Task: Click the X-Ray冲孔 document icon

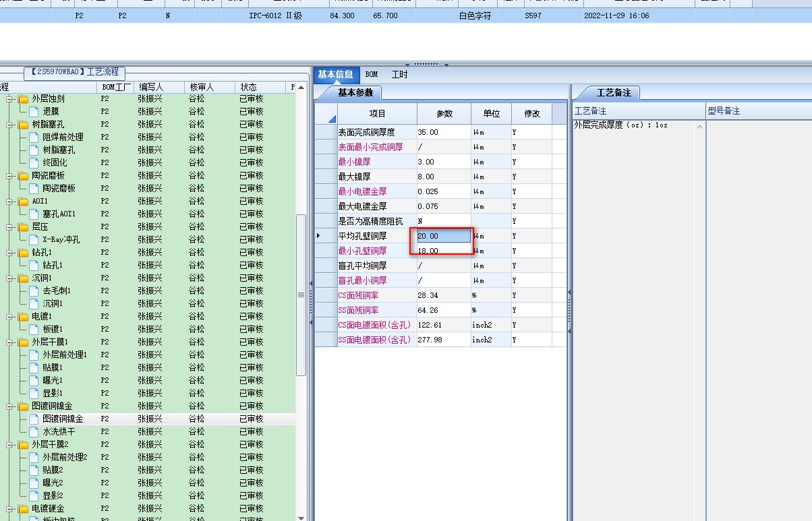Action: pos(34,239)
